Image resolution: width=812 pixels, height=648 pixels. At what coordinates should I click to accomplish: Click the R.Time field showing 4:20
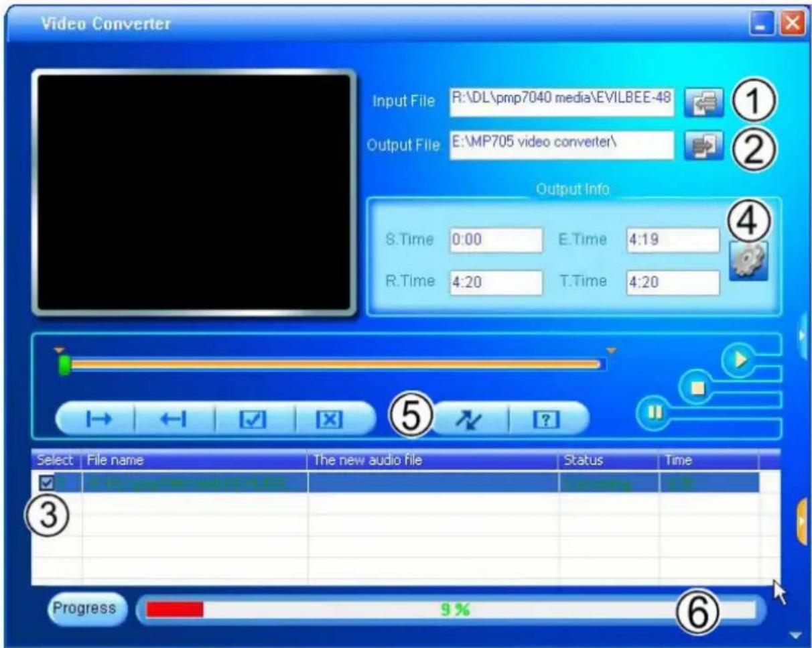coord(496,282)
